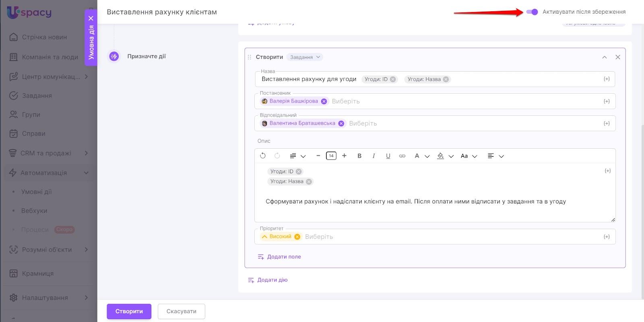Viewport: 644px width, 322px height.
Task: Click the Underline formatting icon
Action: tap(388, 156)
